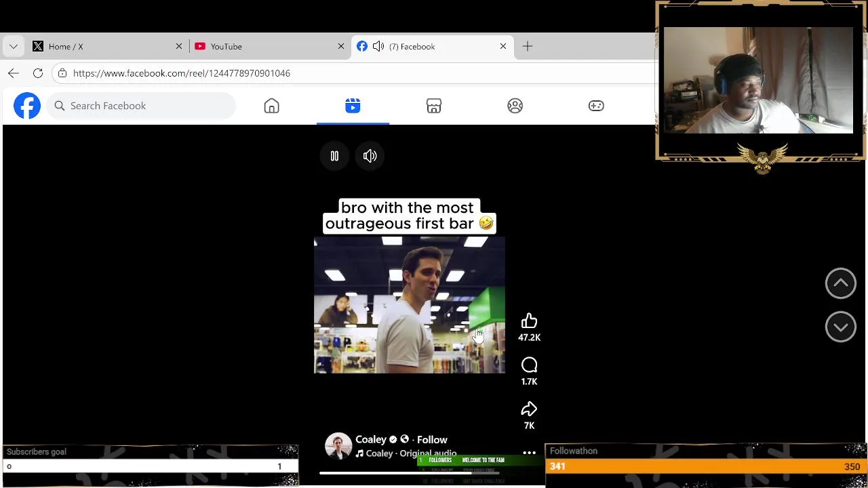This screenshot has width=868, height=488.
Task: Like the reel with thumbs-up icon
Action: (x=529, y=321)
